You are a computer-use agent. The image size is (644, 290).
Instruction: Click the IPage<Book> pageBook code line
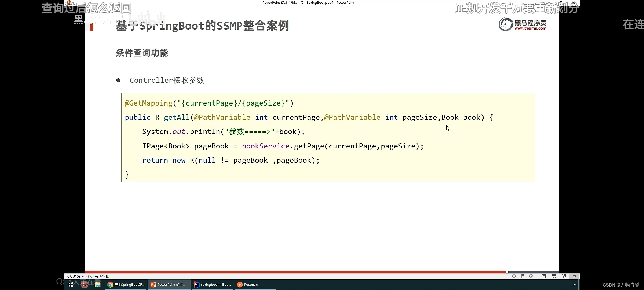tap(283, 146)
